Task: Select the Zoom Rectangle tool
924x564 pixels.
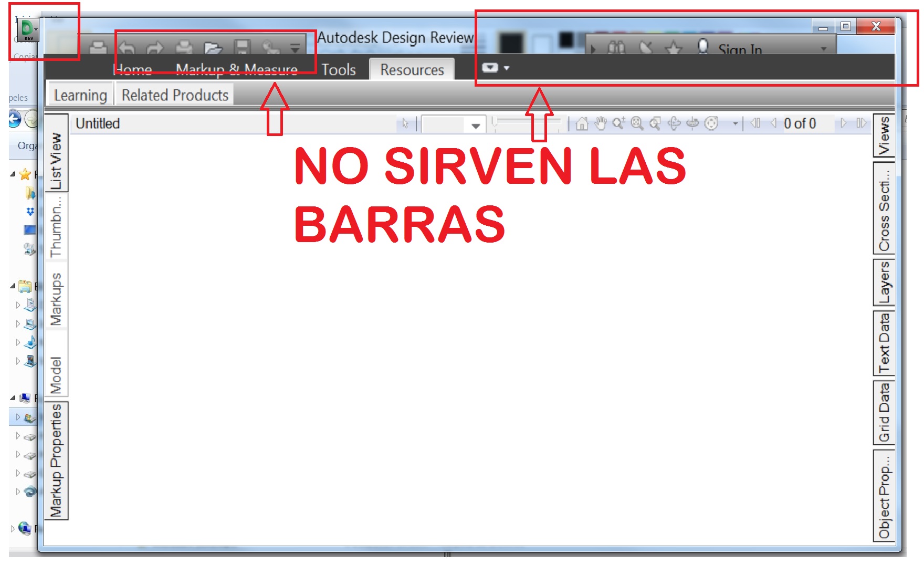Action: coord(655,123)
